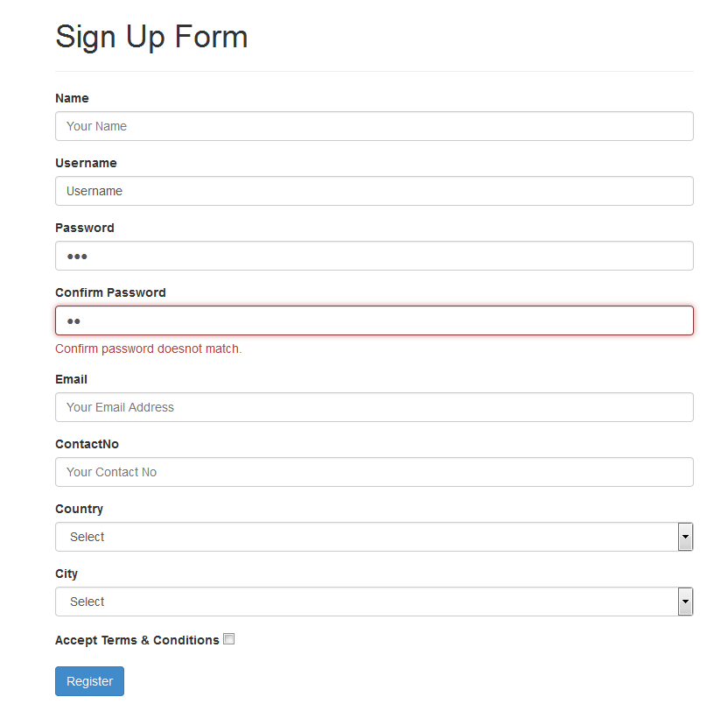This screenshot has width=728, height=718.
Task: Click the Confirm Password label
Action: coord(110,292)
